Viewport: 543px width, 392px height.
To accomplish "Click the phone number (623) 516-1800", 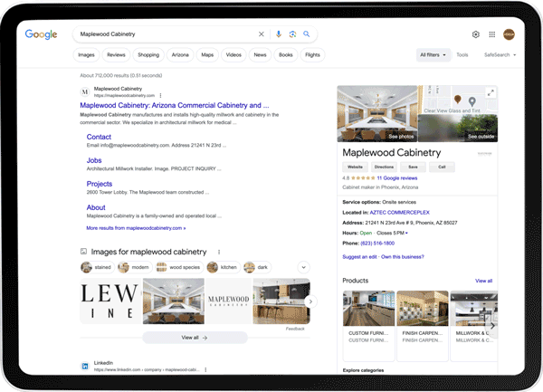I will pyautogui.click(x=377, y=244).
